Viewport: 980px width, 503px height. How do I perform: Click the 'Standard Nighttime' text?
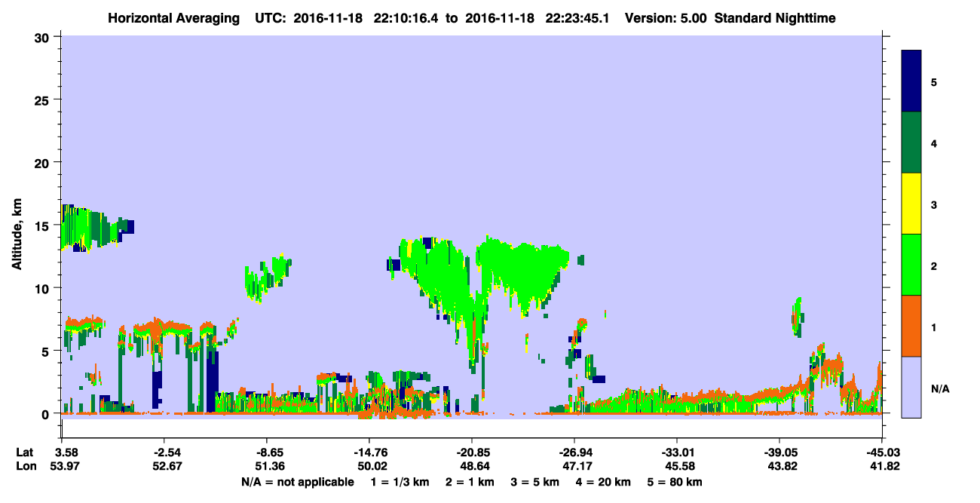pyautogui.click(x=775, y=18)
